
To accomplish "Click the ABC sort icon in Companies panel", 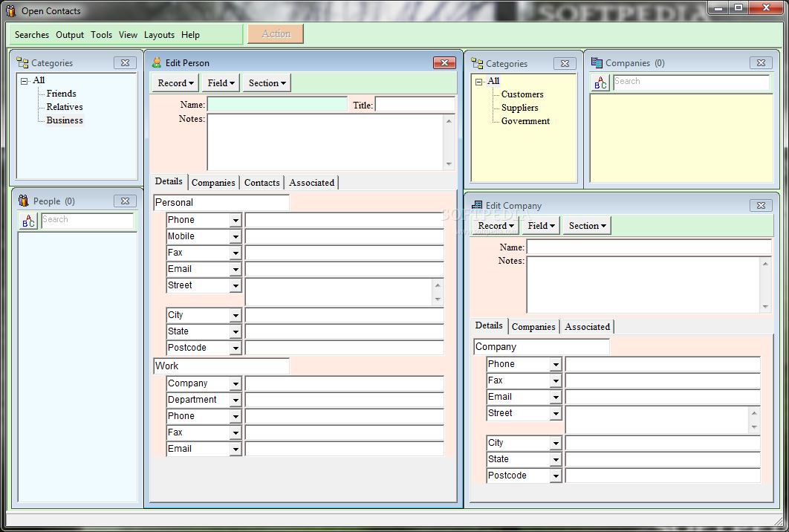I will coord(600,82).
